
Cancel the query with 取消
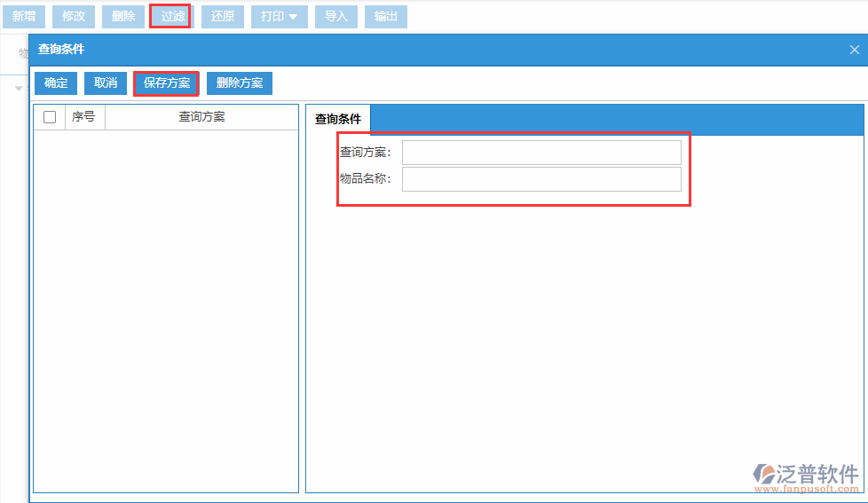tap(106, 83)
